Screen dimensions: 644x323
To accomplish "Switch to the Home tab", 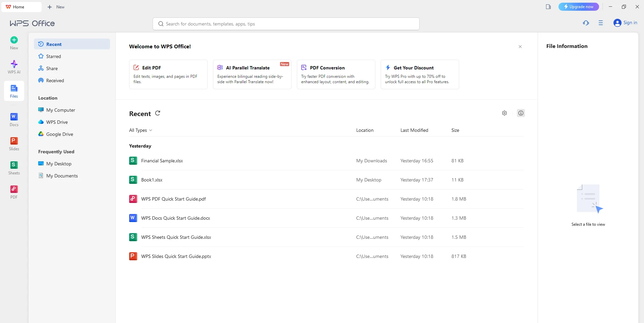I will (x=21, y=7).
